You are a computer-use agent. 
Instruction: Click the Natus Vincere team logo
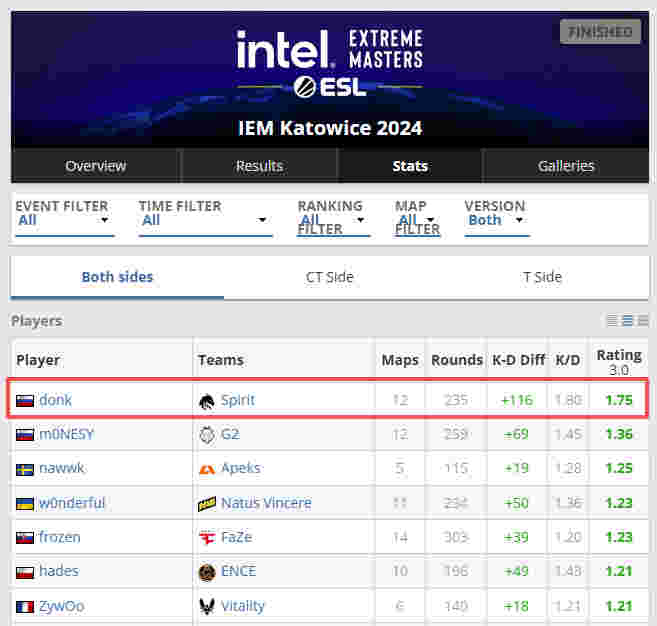click(x=206, y=503)
